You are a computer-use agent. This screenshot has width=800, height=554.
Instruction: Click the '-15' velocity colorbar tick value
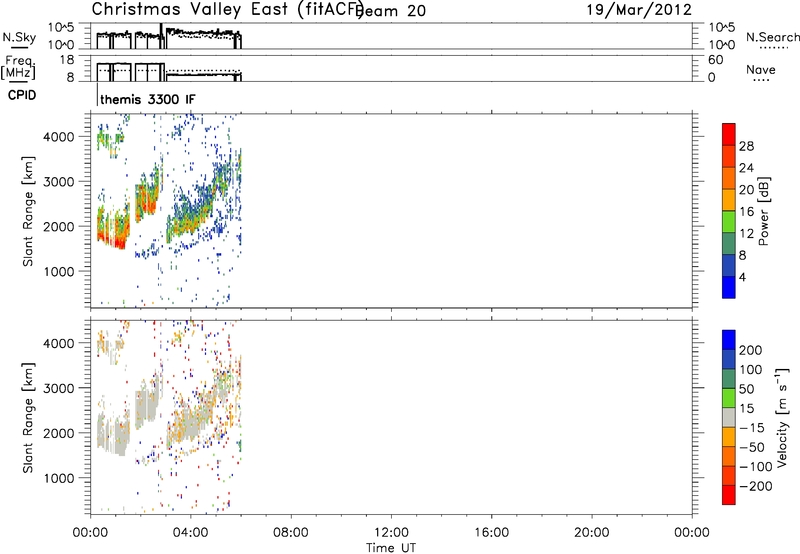[x=752, y=428]
